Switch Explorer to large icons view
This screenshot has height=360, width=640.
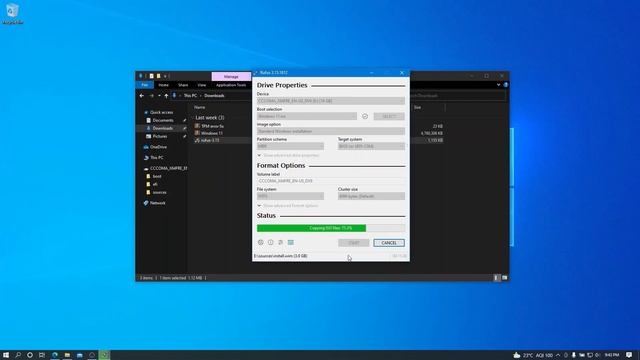click(x=504, y=278)
